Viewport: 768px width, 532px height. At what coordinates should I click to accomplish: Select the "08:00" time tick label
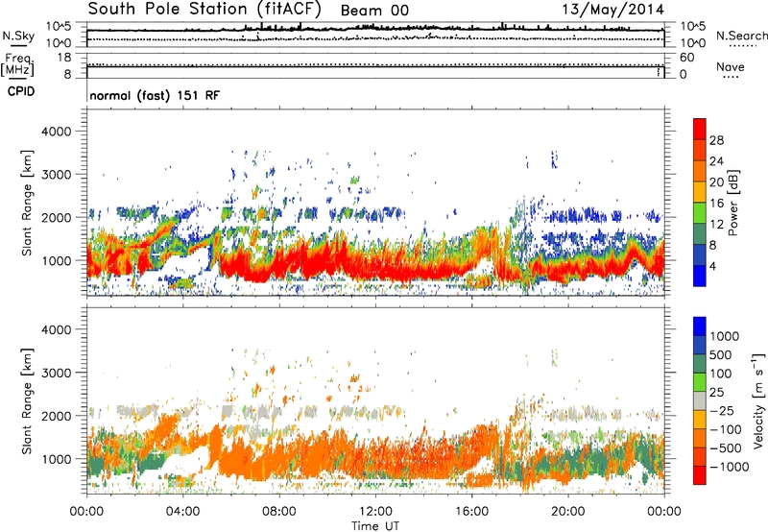(x=279, y=512)
